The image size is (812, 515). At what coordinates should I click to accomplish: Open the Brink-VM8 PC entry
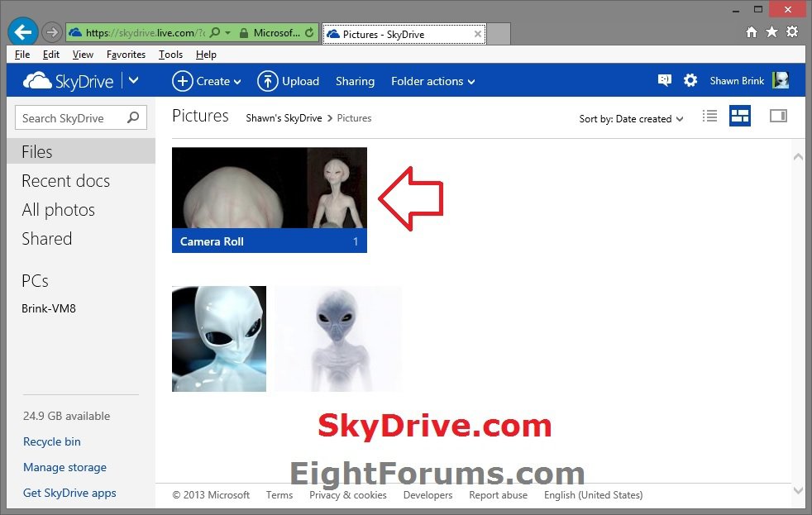pyautogui.click(x=49, y=308)
